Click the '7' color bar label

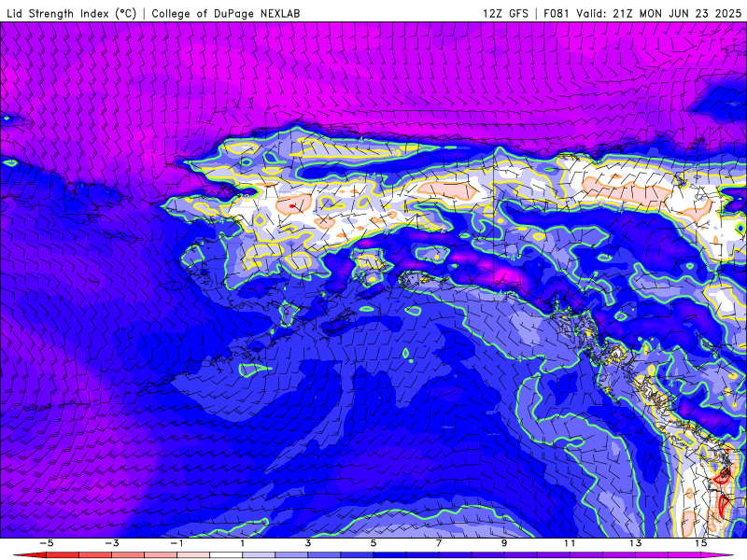(439, 543)
